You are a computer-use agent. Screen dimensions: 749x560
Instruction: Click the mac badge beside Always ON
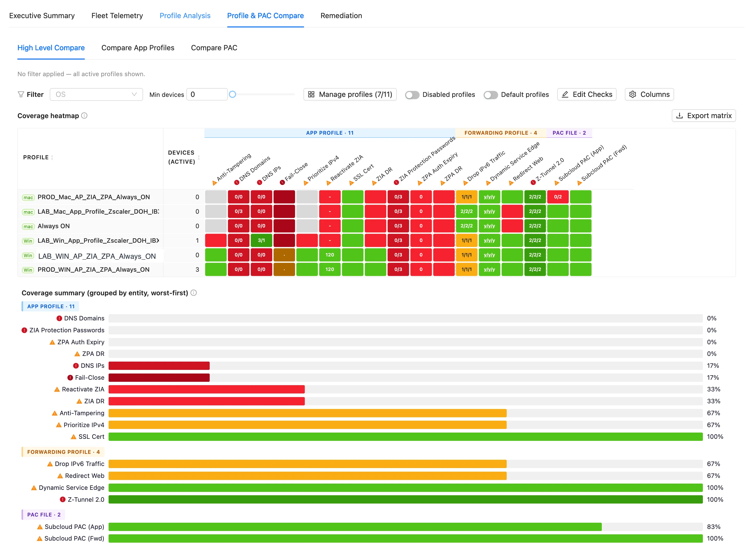(28, 227)
